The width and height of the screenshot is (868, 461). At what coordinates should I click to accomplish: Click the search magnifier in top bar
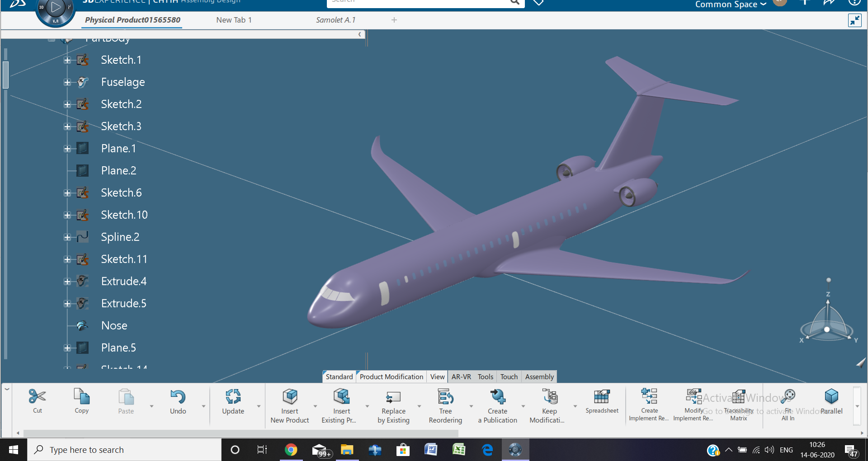(x=514, y=2)
